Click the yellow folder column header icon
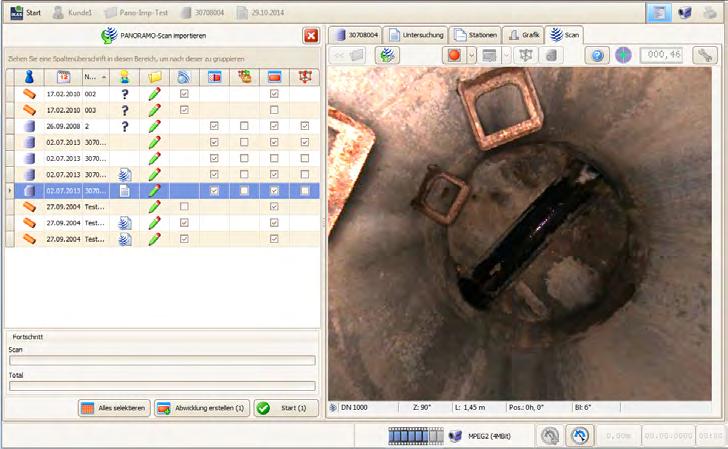Image resolution: width=728 pixels, height=449 pixels. tap(155, 77)
